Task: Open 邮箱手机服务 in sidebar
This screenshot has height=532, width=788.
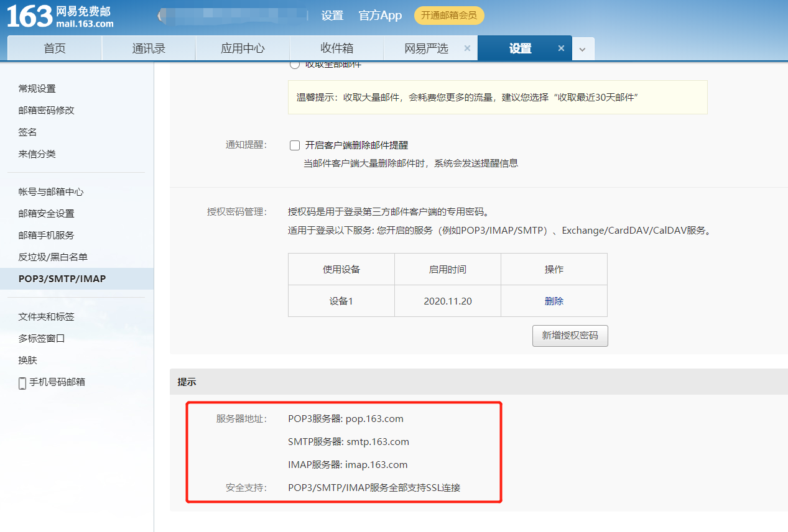Action: 47,236
